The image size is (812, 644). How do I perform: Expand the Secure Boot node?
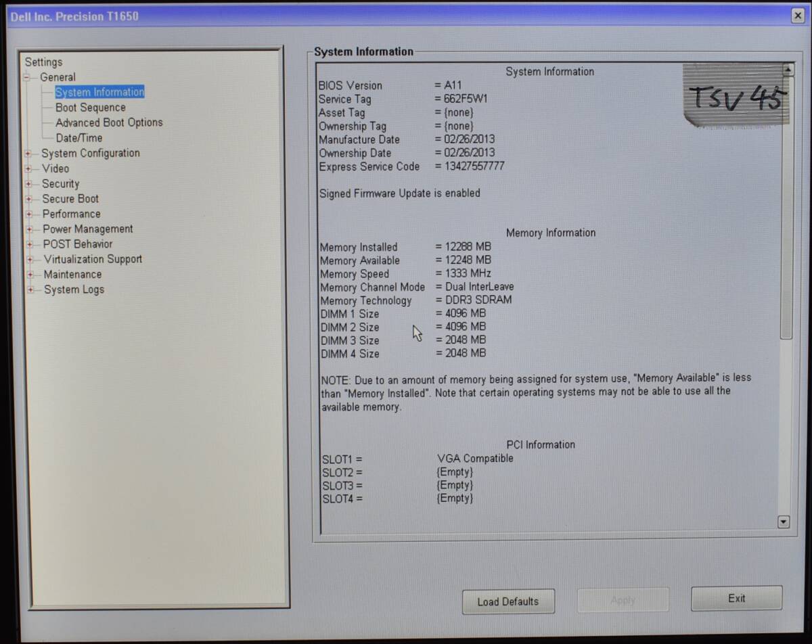[x=28, y=199]
